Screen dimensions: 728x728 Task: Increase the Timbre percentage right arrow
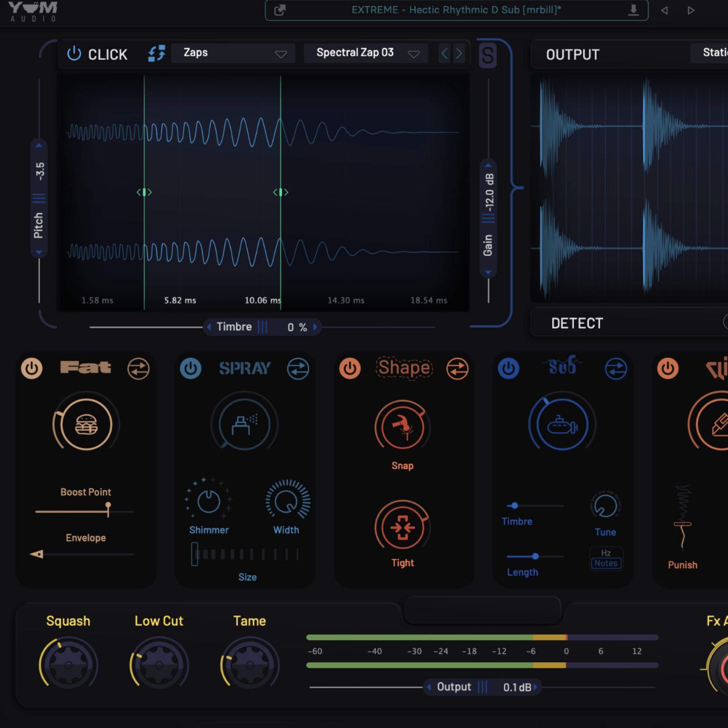315,327
